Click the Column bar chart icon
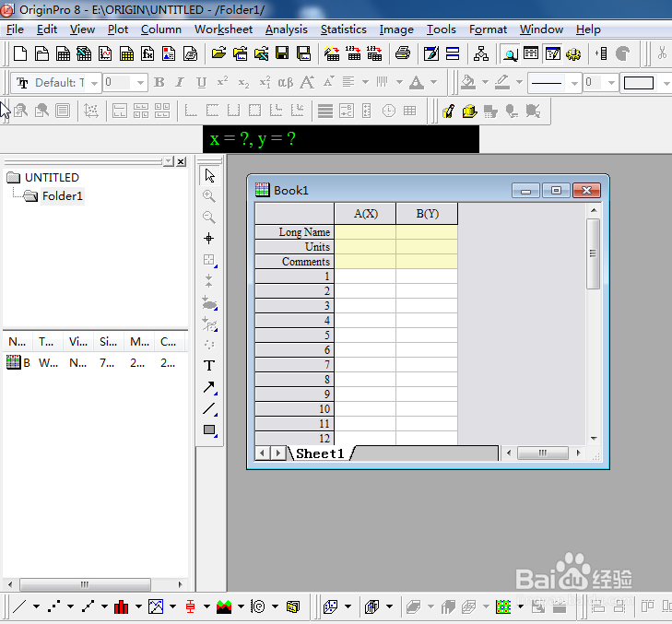Viewport: 672px width, 624px height. (122, 606)
